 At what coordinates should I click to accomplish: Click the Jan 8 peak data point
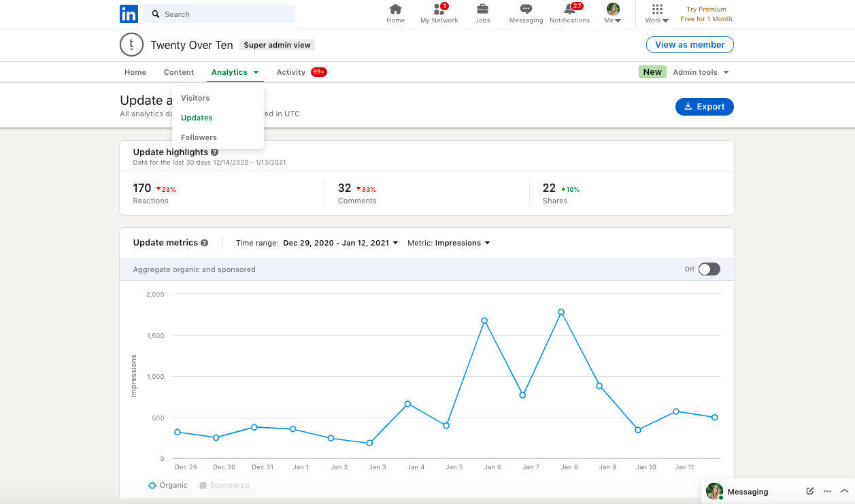[561, 312]
